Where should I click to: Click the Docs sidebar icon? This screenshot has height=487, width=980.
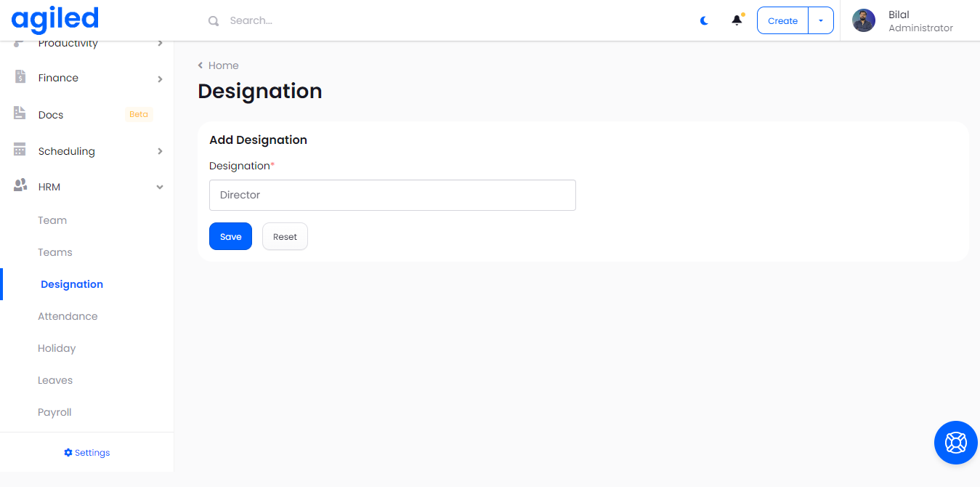[20, 114]
